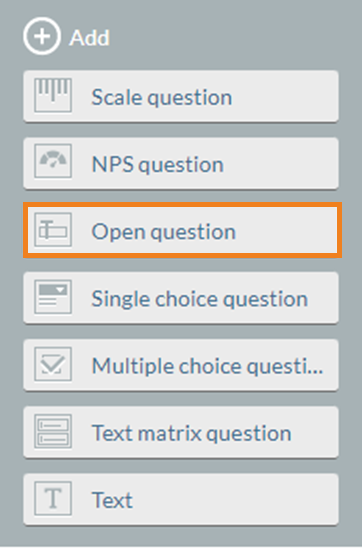Screen dimensions: 362x550
Task: Click the gauge icon for NPS question
Action: [x=53, y=161]
